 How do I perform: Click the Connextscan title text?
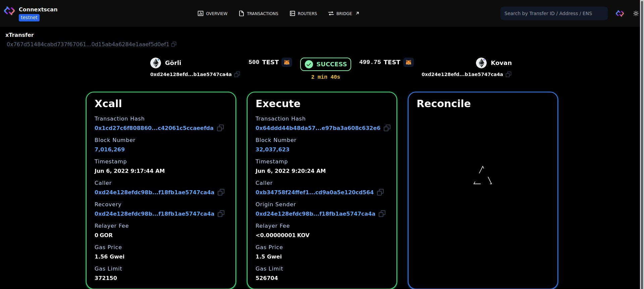pos(38,9)
